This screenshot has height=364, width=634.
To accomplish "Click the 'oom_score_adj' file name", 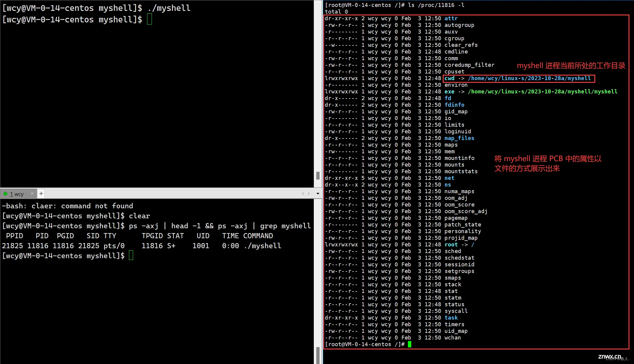I will click(x=466, y=211).
